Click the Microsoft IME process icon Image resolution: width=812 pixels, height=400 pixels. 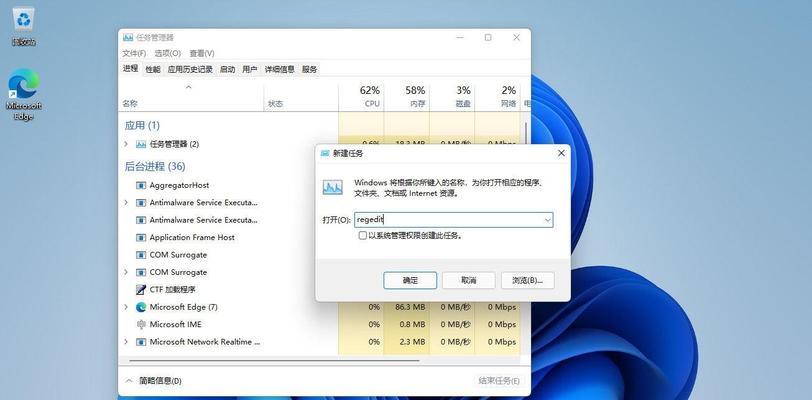click(x=141, y=324)
